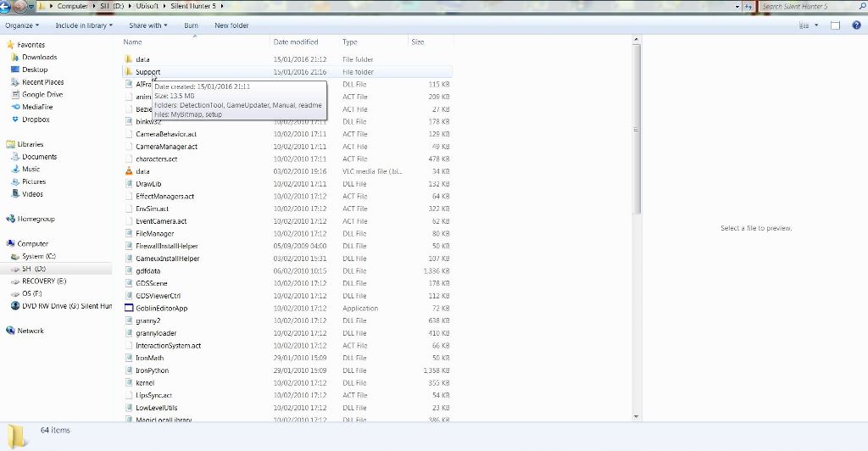Select Favorites in the navigation pane
Viewport: 868px width, 451px height.
click(31, 45)
